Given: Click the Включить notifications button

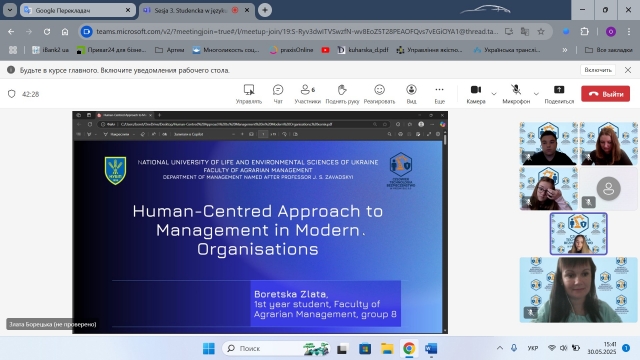Looking at the screenshot, I should (598, 70).
